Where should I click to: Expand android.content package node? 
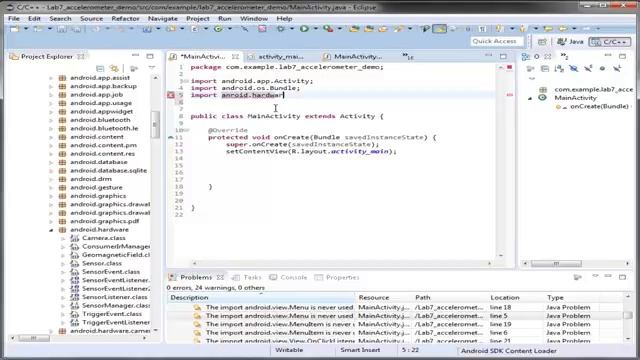pyautogui.click(x=51, y=137)
